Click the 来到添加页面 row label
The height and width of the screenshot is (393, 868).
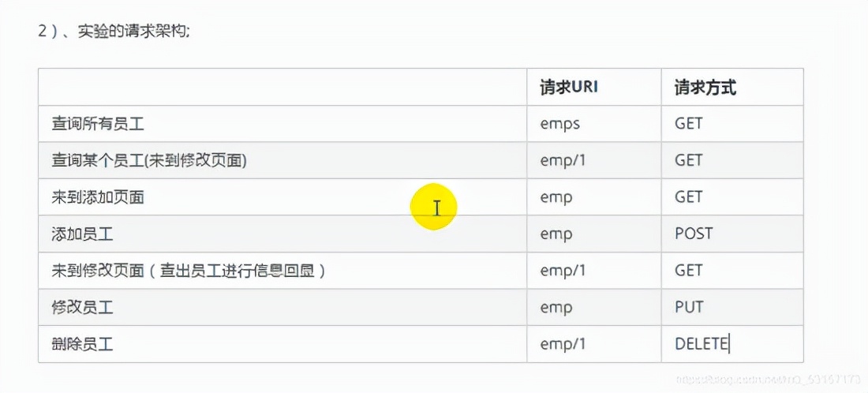98,197
